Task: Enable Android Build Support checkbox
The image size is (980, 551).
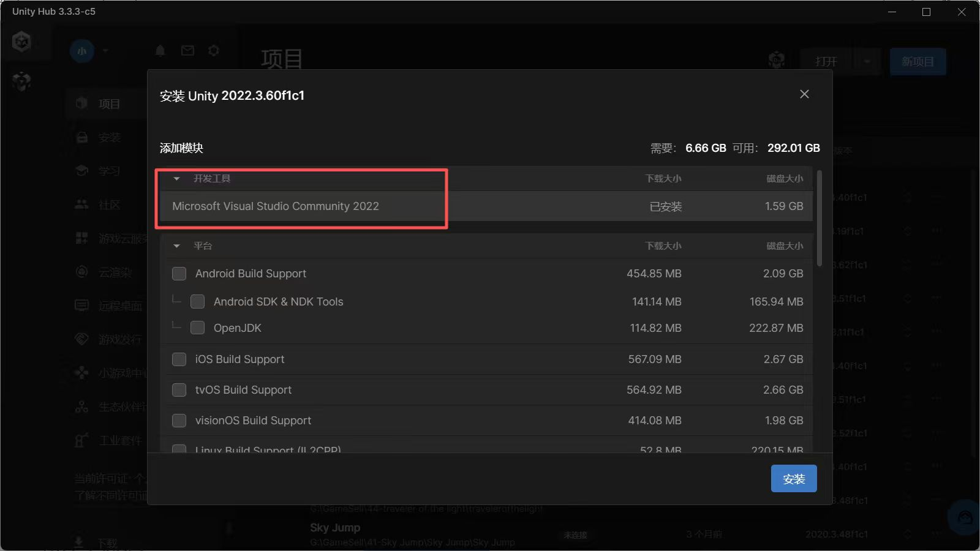Action: (x=179, y=274)
